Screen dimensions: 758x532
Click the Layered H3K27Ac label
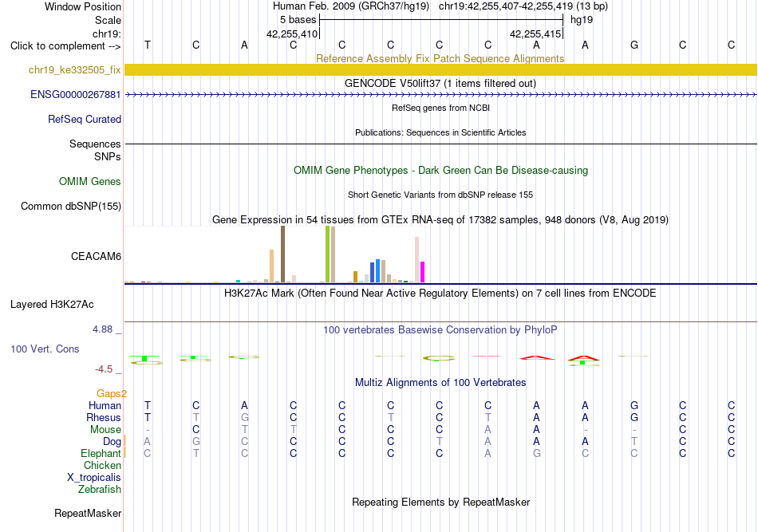[52, 305]
